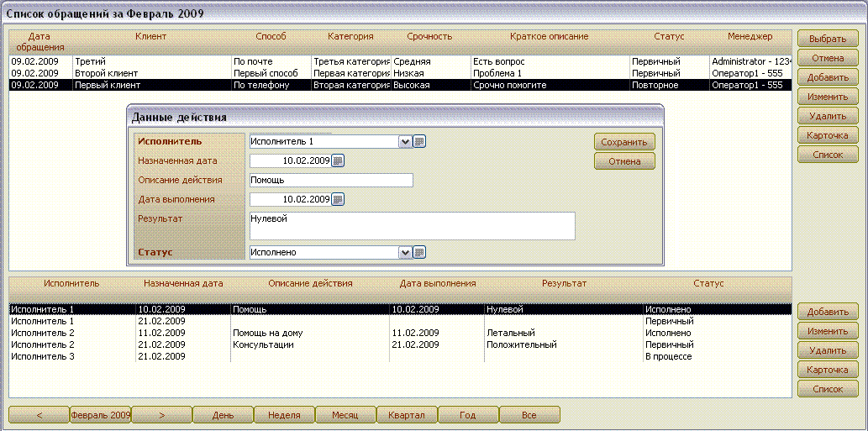This screenshot has height=431, width=868.
Task: Select the Первый клиент row
Action: (401, 85)
